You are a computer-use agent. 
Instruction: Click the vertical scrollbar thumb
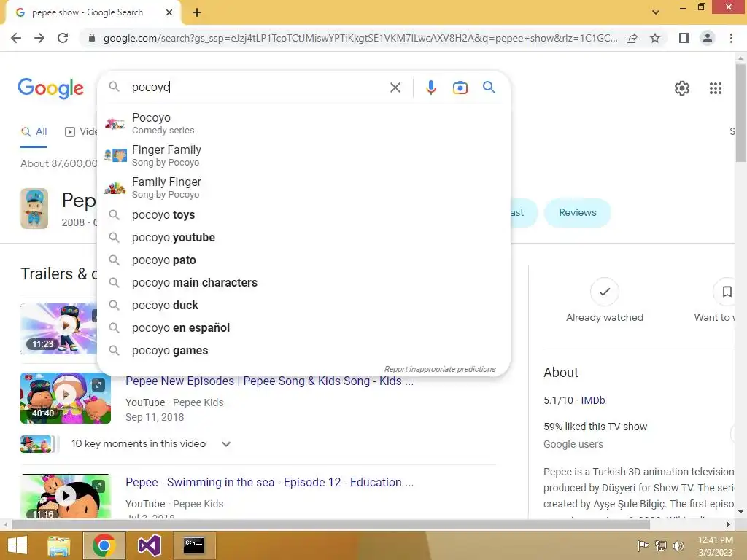point(740,113)
